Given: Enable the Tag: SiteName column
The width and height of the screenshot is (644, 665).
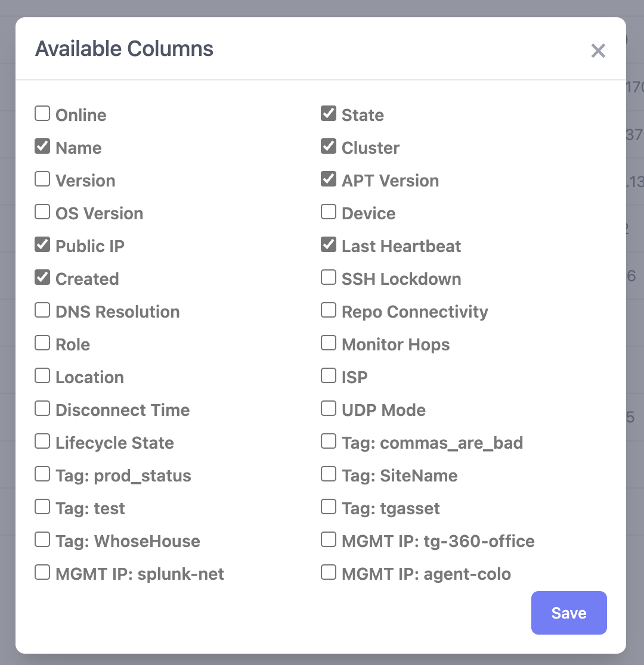Looking at the screenshot, I should [329, 474].
